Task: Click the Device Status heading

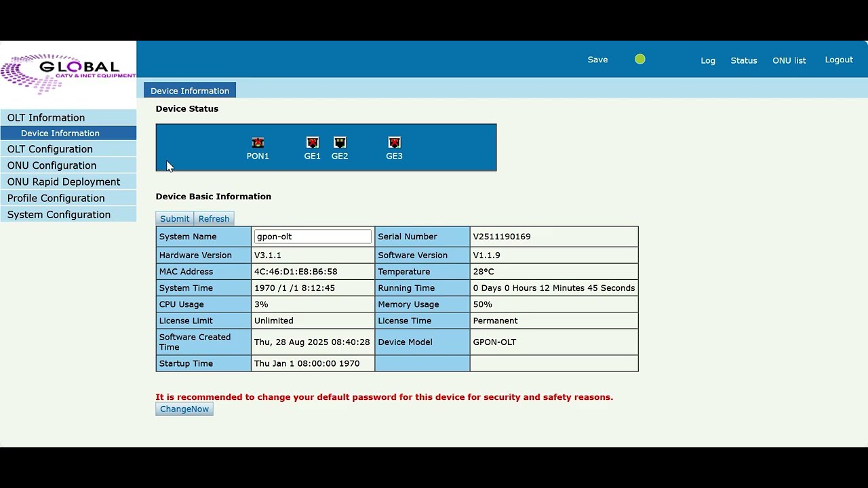Action: tap(187, 108)
